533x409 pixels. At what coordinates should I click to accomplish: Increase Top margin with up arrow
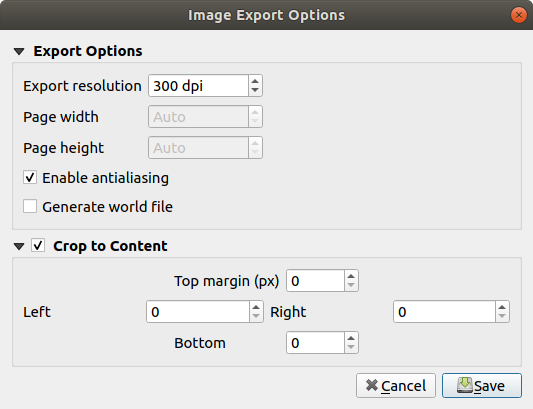351,276
